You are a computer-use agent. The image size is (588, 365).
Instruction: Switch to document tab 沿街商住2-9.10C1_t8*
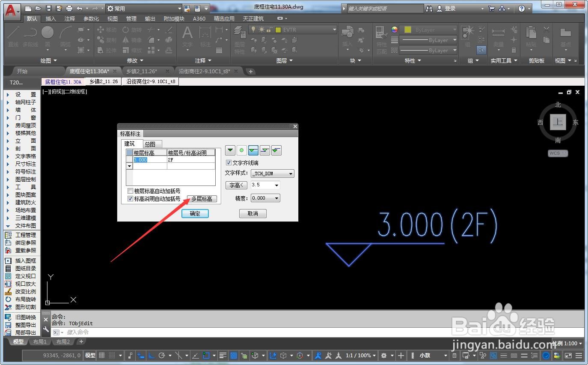[205, 71]
